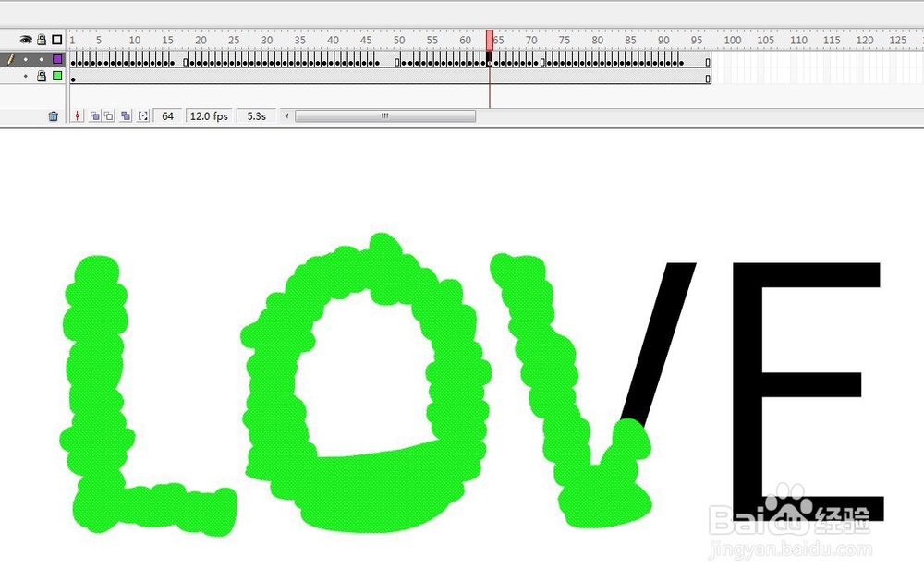Toggle show all layers as outlines
Image resolution: width=924 pixels, height=581 pixels.
pos(56,40)
